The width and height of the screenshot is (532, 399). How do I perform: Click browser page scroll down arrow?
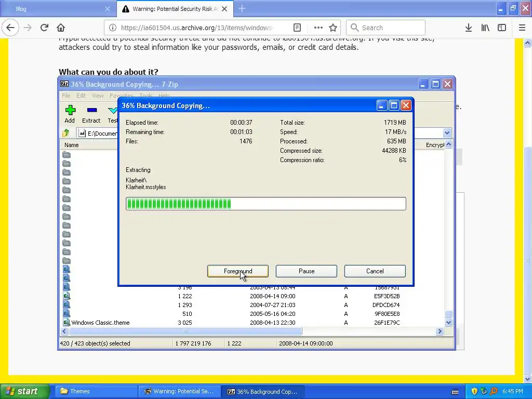[528, 379]
